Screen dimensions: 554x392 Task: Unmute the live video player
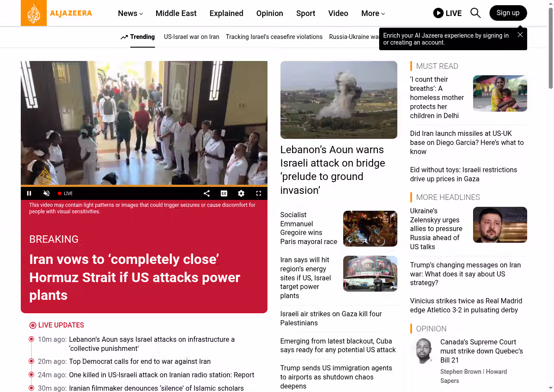pos(46,193)
